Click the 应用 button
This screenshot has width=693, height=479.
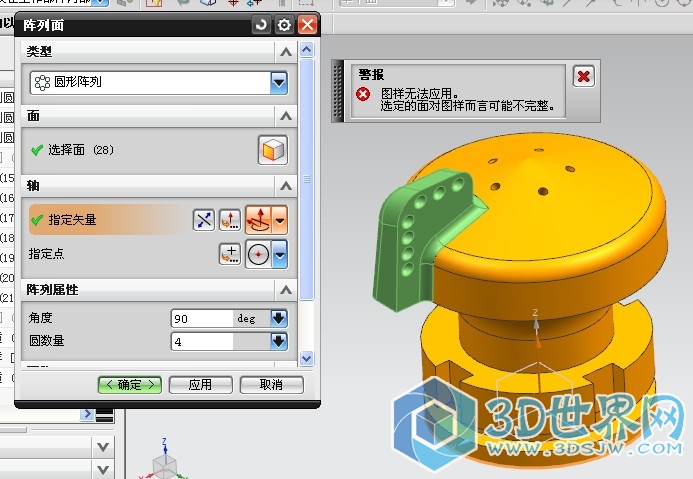200,384
